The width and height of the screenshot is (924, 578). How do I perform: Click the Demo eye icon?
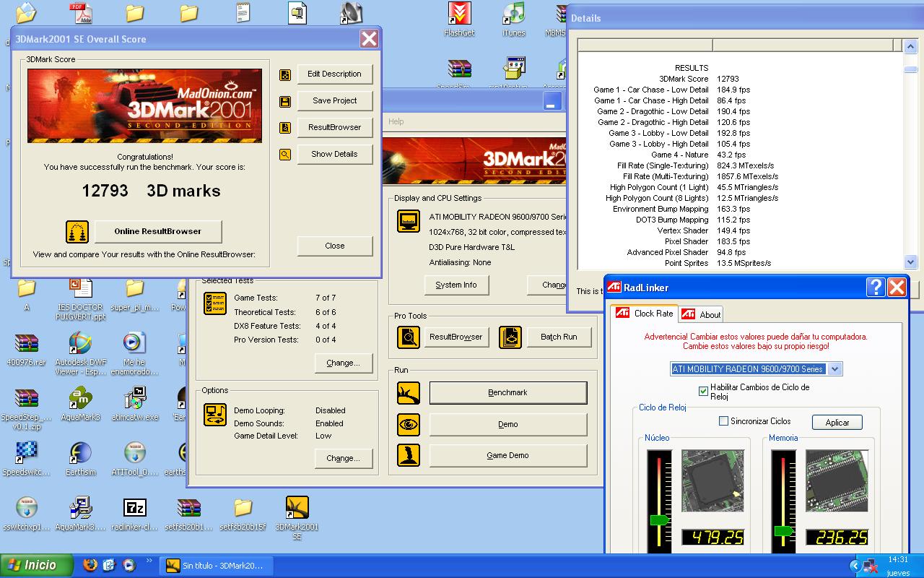pos(409,425)
